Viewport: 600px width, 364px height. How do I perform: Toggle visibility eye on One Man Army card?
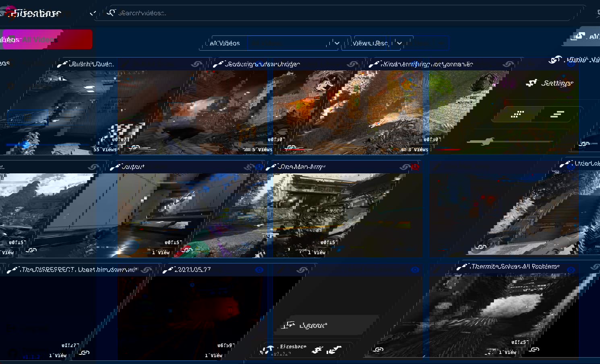pos(405,167)
